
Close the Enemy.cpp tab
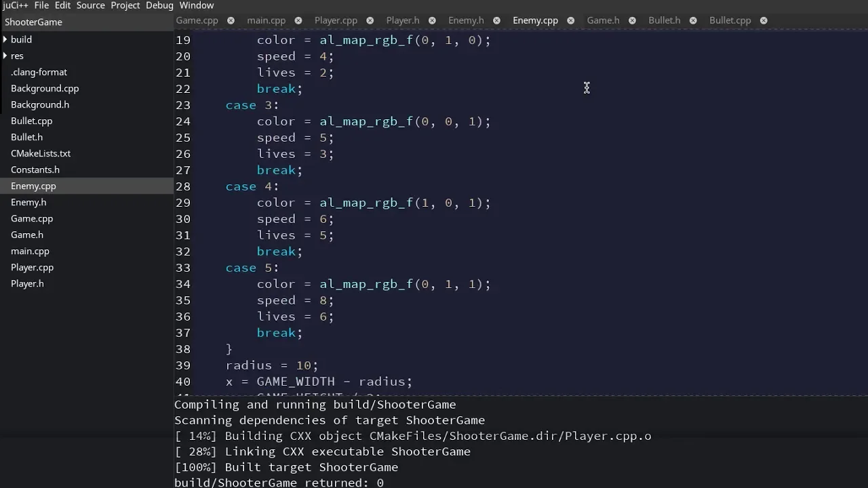tap(570, 20)
